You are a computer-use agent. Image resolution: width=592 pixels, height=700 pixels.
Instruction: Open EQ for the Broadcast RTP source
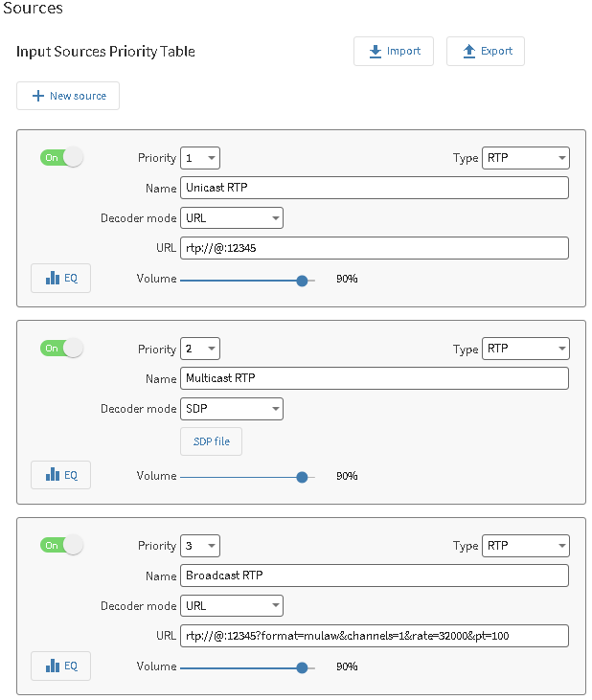point(60,666)
